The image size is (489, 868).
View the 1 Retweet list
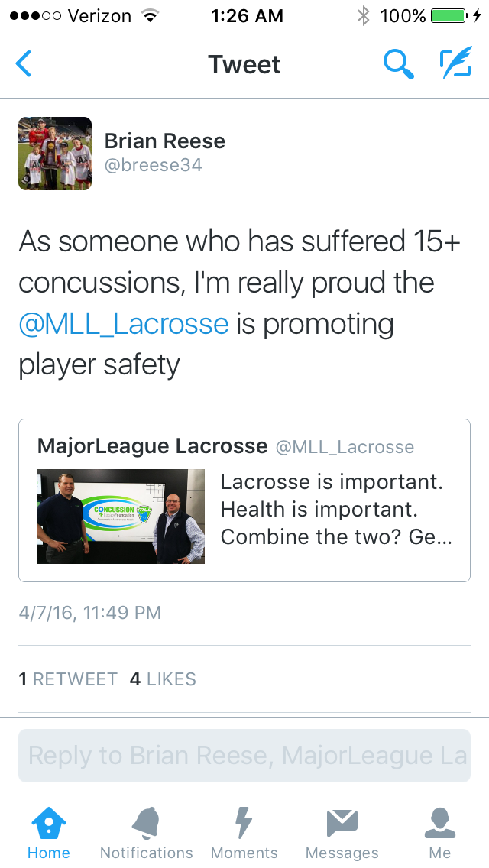click(68, 679)
